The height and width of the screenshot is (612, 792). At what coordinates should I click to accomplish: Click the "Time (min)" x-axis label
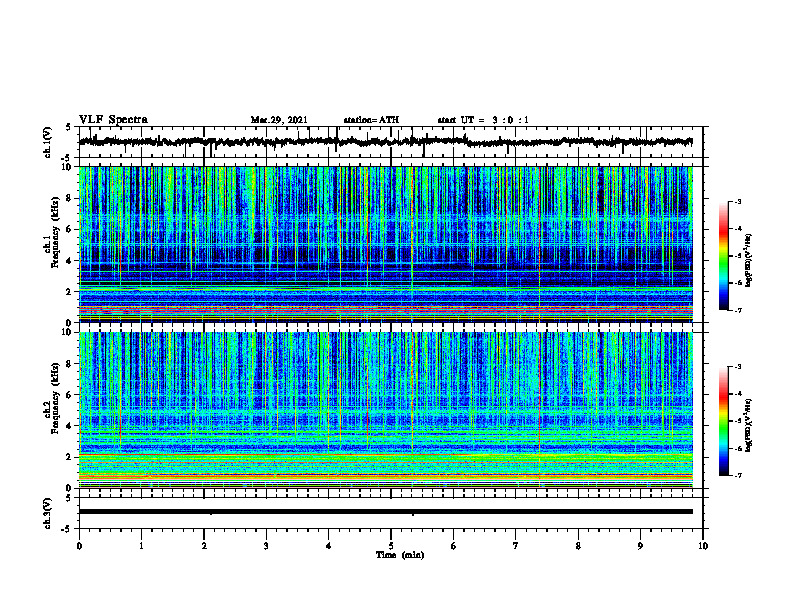(x=400, y=555)
